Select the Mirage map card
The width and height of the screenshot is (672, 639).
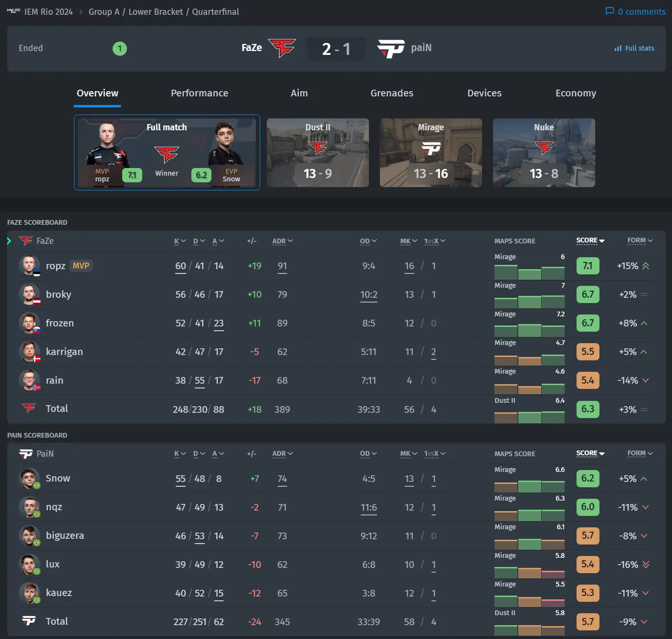[x=431, y=153]
